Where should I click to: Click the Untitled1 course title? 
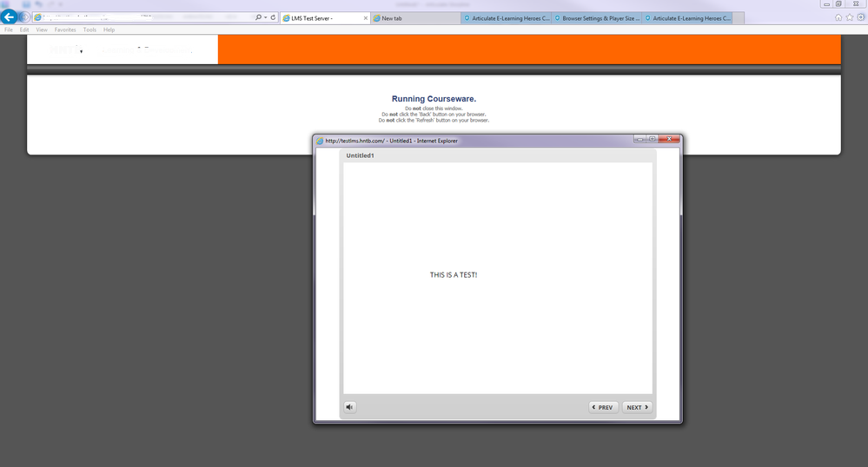pyautogui.click(x=361, y=155)
